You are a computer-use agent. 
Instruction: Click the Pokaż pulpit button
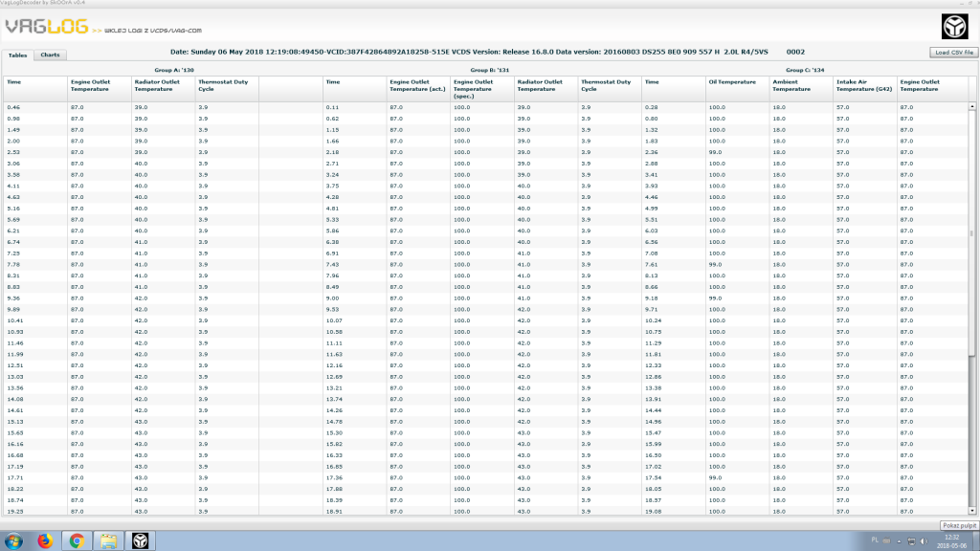point(959,525)
